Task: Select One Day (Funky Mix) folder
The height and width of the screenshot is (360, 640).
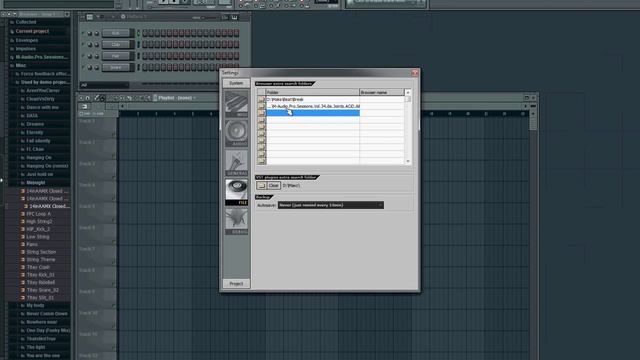Action: click(48, 331)
